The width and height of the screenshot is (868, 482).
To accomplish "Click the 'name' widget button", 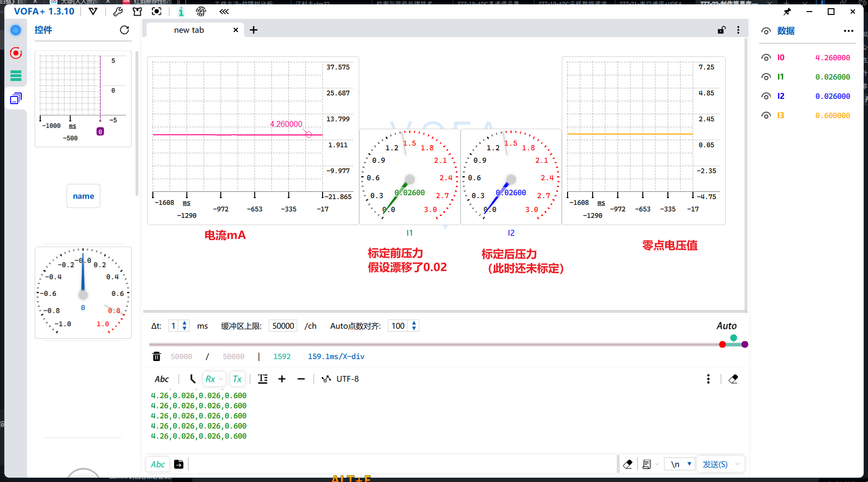I will [83, 196].
